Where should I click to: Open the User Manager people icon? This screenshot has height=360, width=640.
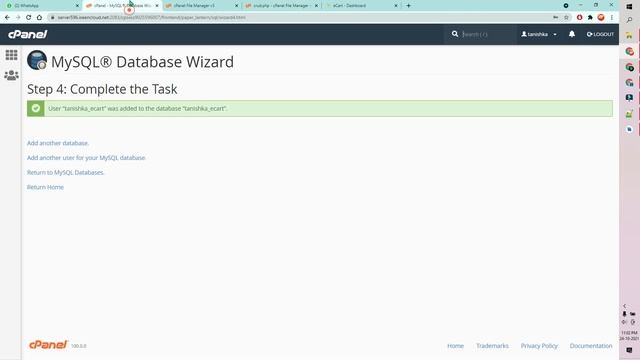click(11, 76)
